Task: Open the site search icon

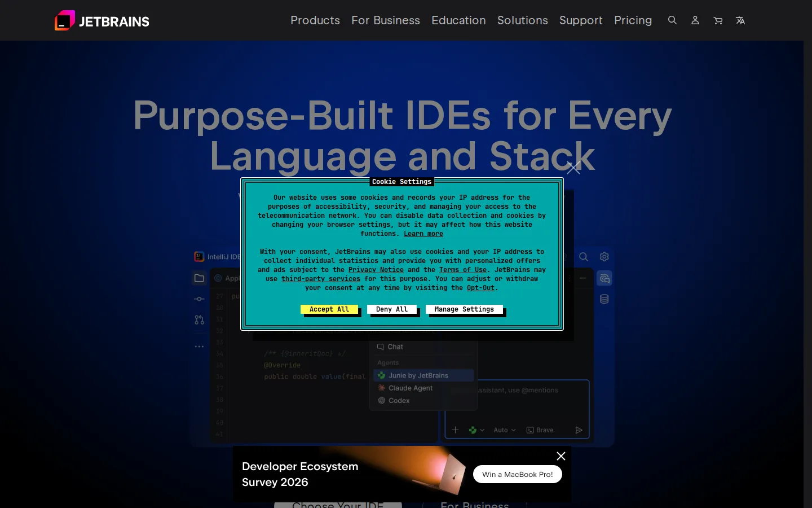Action: coord(672,20)
